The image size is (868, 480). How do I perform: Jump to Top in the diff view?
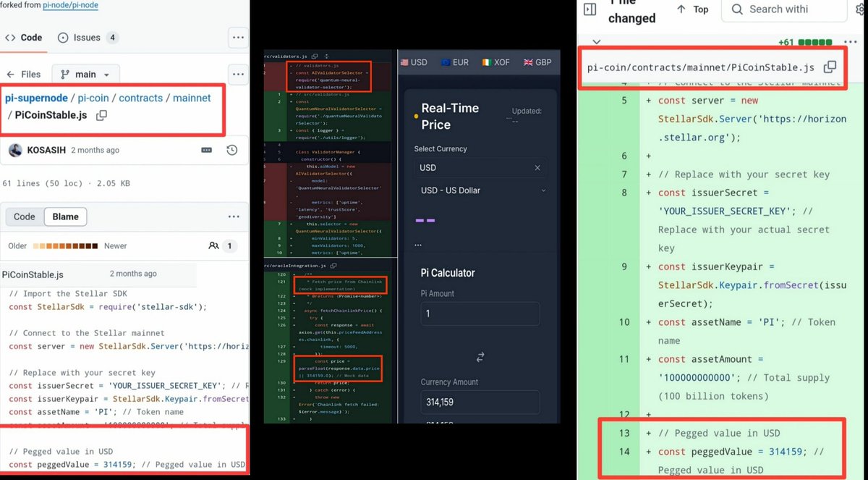(x=692, y=9)
